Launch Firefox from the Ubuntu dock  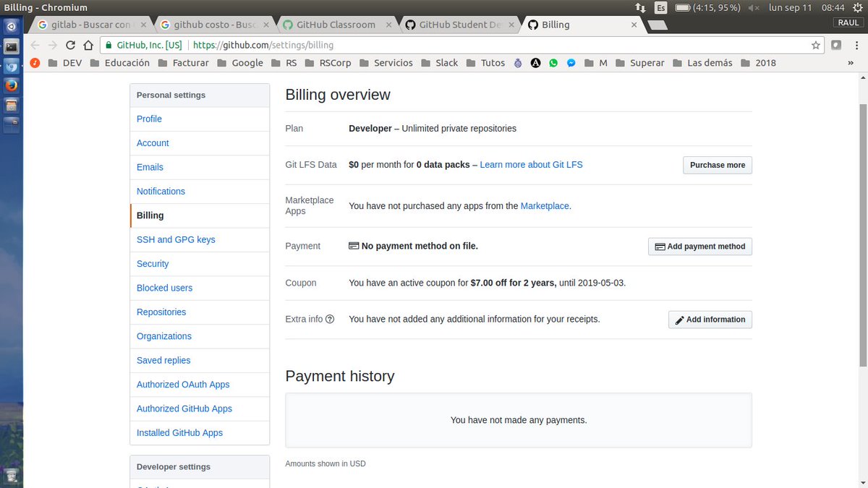[11, 85]
